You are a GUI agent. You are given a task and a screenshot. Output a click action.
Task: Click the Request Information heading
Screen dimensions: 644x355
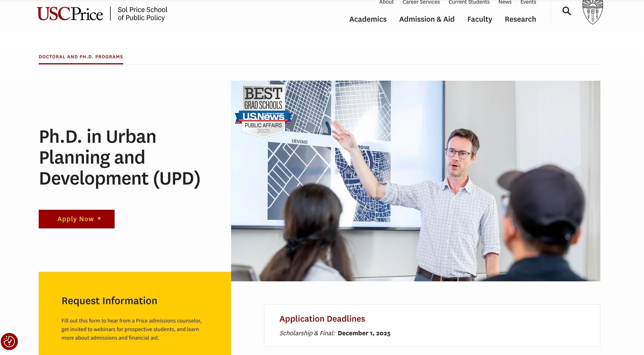109,300
